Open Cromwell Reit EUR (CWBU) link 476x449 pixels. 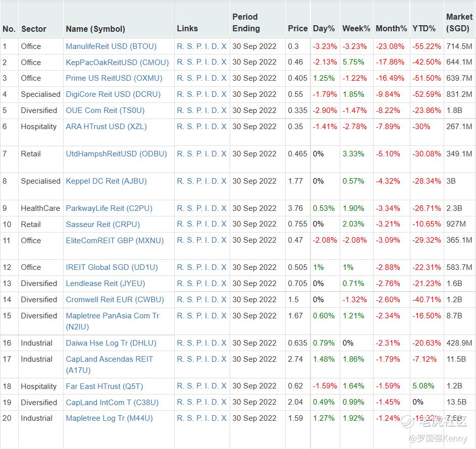(115, 300)
